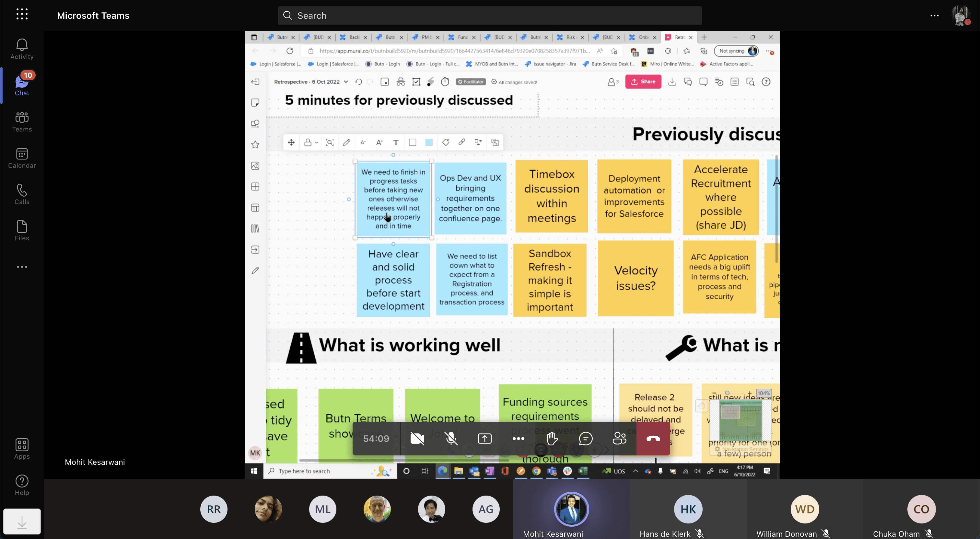Click the share content icon

click(x=485, y=439)
